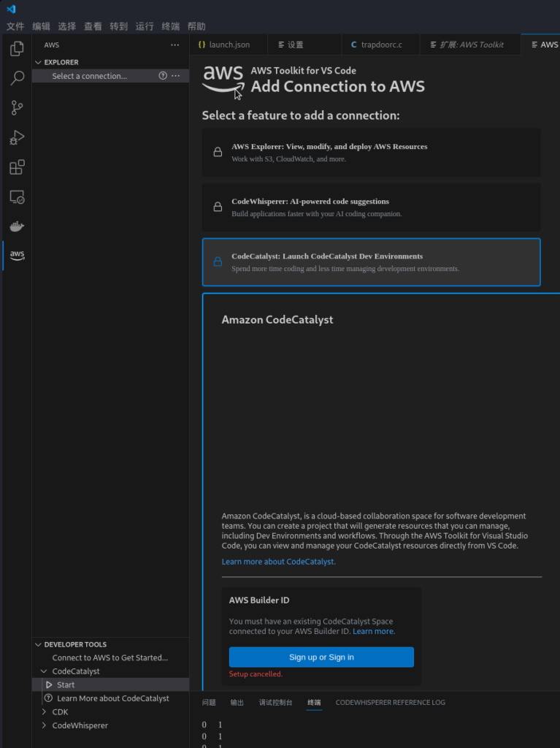Screen dimensions: 560x748
Task: Collapse the DEVELOPER TOOLS section
Action: coord(38,644)
